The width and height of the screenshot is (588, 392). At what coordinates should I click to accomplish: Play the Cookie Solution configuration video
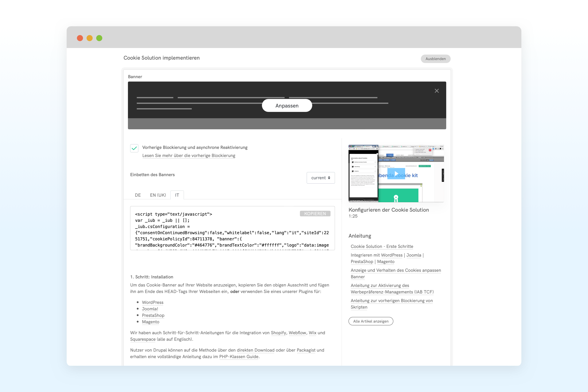click(x=396, y=173)
